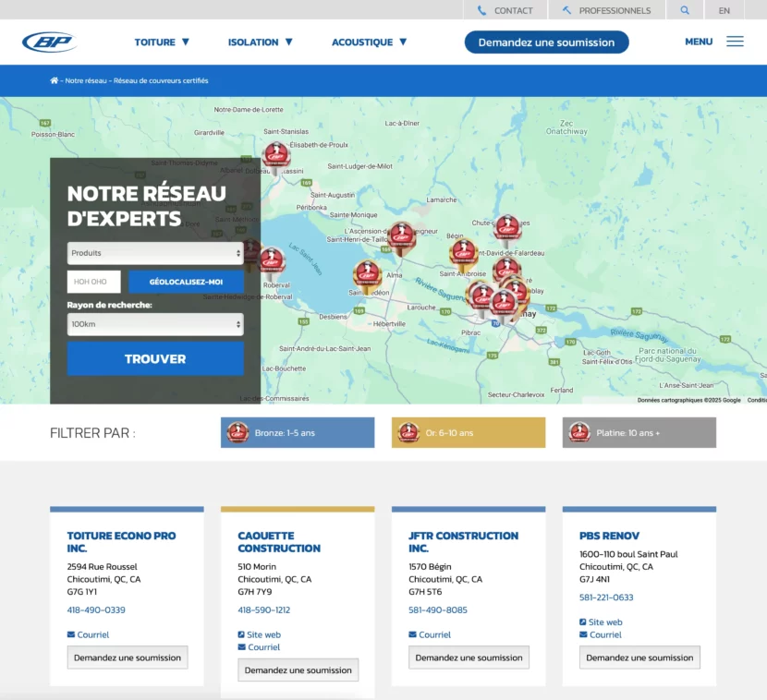This screenshot has height=700, width=767.
Task: Click the home icon in breadcrumb
Action: 55,80
